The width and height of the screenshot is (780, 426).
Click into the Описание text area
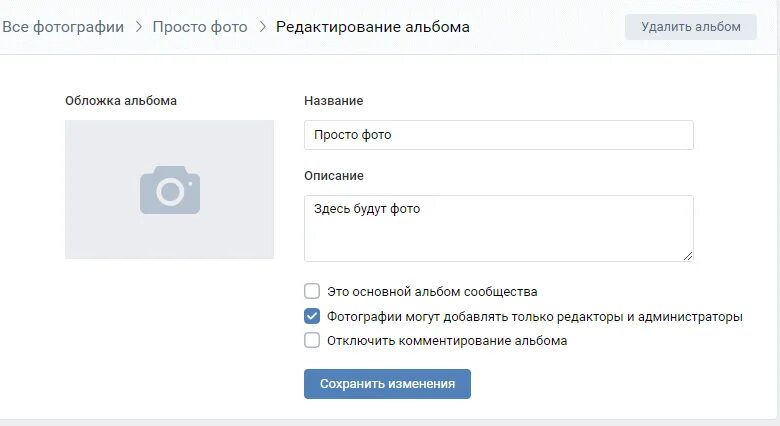tap(498, 228)
